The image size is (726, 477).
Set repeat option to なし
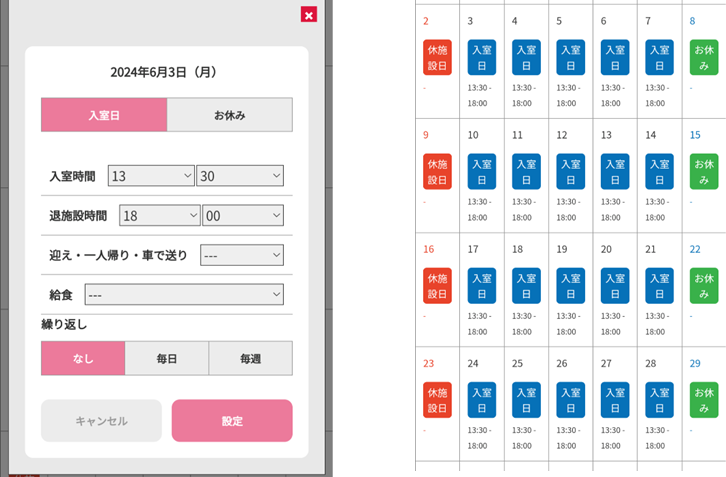83,358
